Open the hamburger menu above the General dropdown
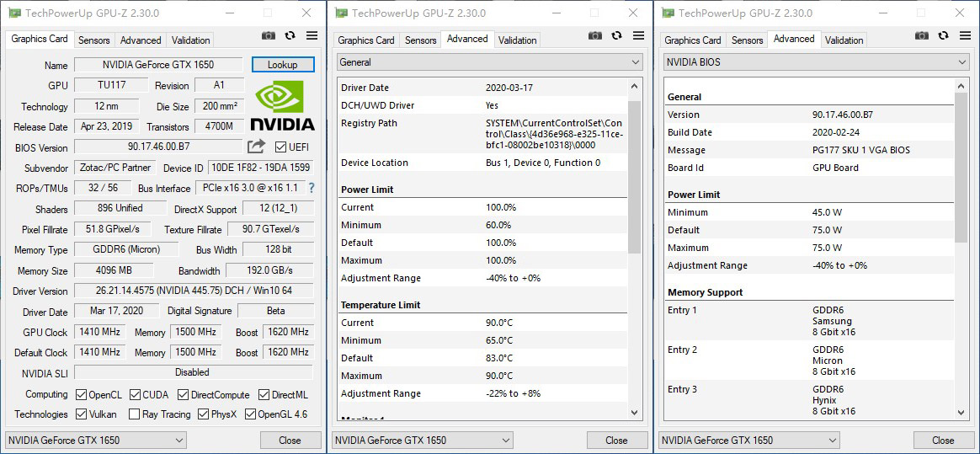Screen dimensions: 980x454 point(638,35)
